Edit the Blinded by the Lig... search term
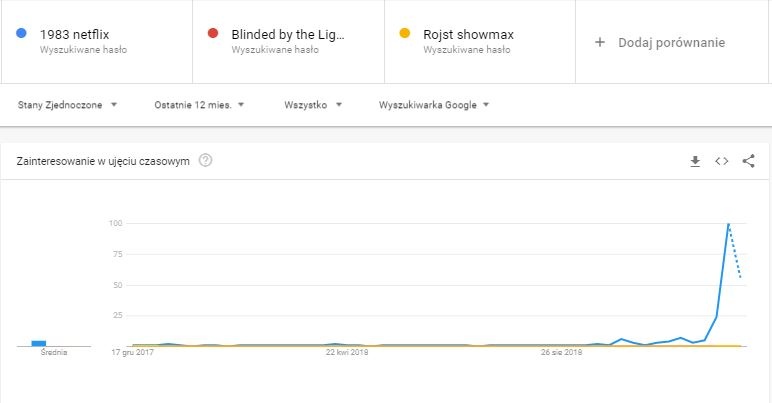Screen dimensions: 772x403 coord(288,34)
